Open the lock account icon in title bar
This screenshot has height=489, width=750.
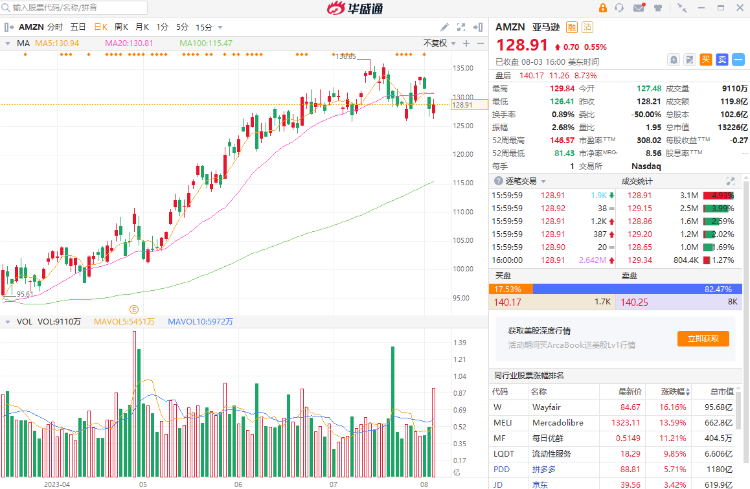pyautogui.click(x=603, y=8)
